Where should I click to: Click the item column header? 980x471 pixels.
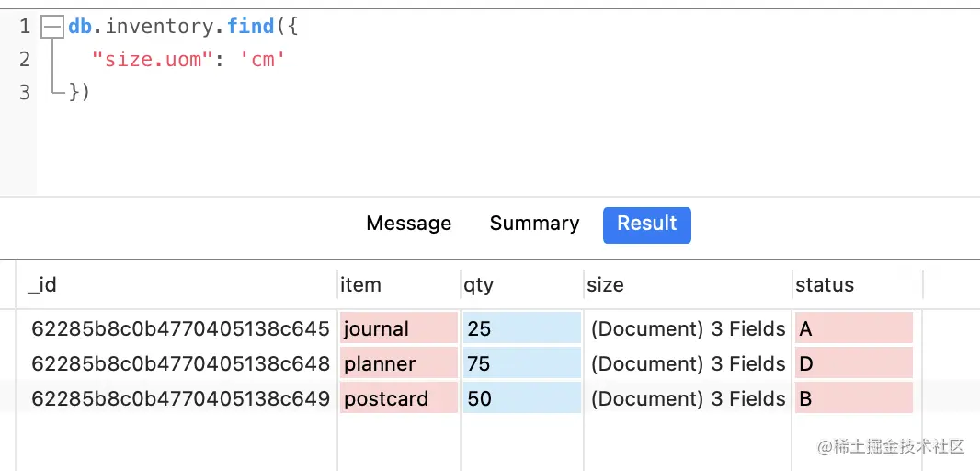coord(360,285)
